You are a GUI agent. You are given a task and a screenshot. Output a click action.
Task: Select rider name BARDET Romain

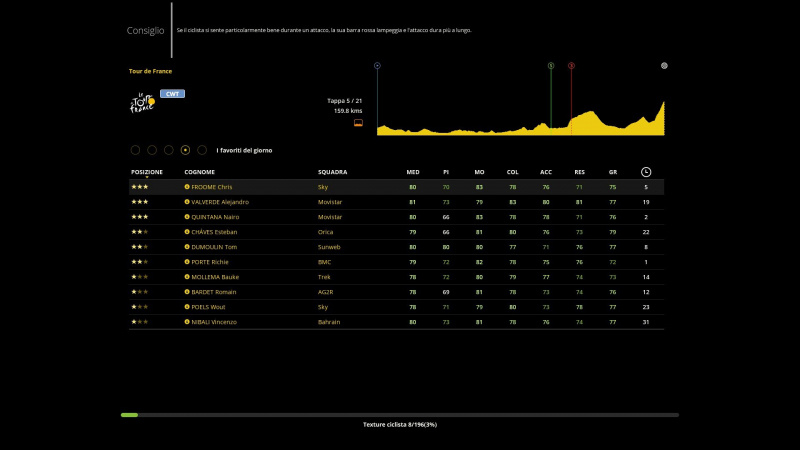coord(214,292)
